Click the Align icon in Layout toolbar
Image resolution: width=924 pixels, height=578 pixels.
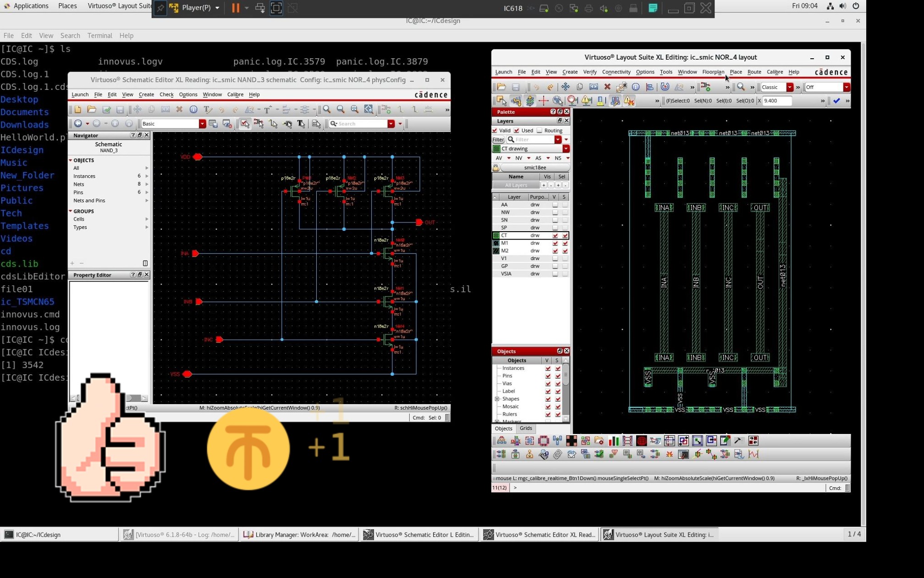pos(649,87)
